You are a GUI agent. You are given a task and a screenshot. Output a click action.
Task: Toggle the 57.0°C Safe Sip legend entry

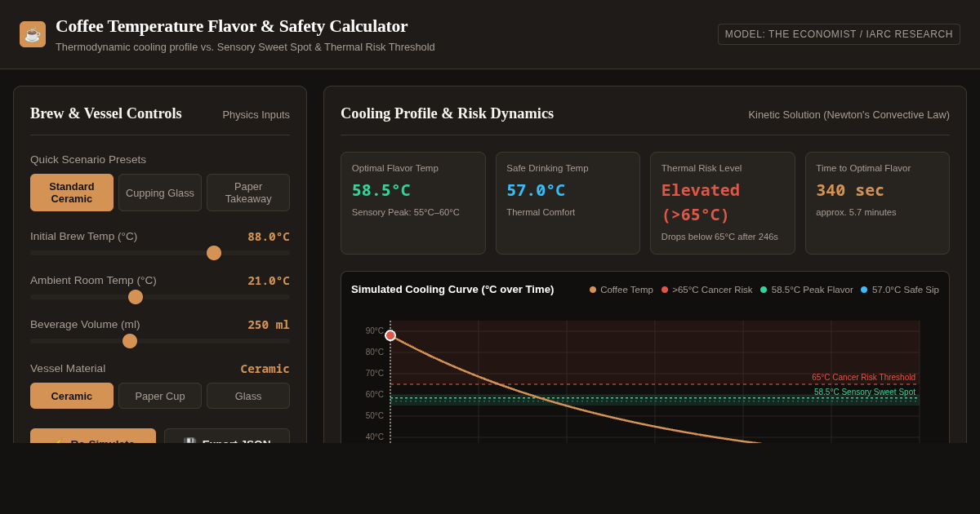pyautogui.click(x=900, y=290)
